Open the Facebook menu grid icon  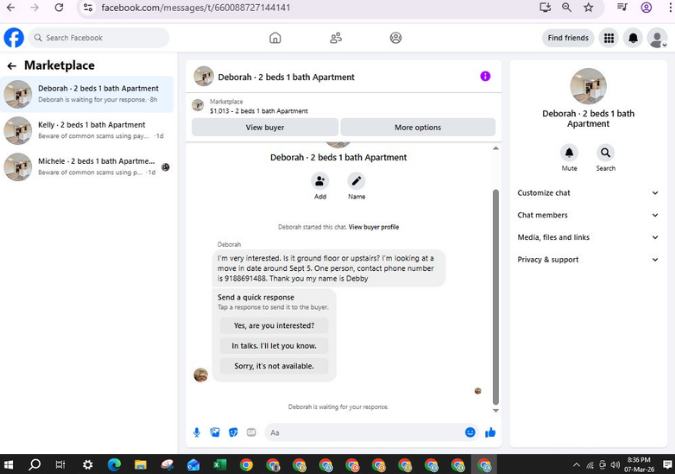[609, 38]
